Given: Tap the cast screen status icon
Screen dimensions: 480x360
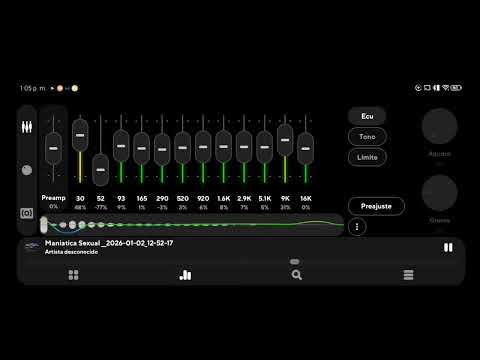Looking at the screenshot, I should click(x=427, y=88).
